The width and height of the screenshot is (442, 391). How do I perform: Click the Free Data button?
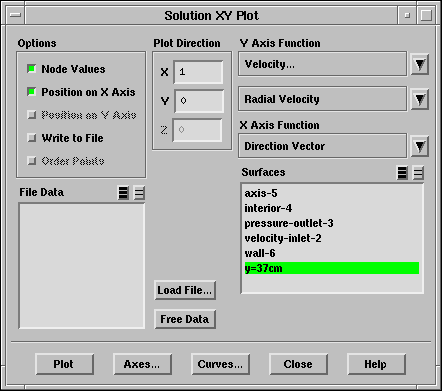point(185,319)
